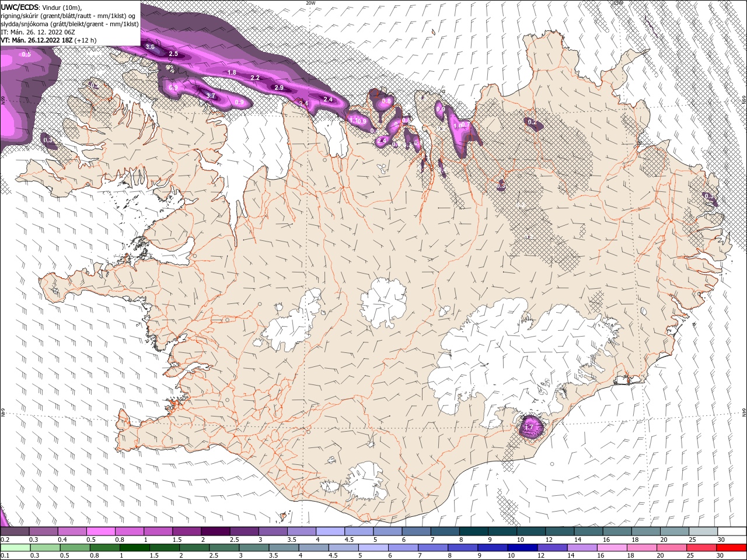Click the bright pink 0.5 swatch in top legend
The image size is (747, 560).
[x=100, y=531]
